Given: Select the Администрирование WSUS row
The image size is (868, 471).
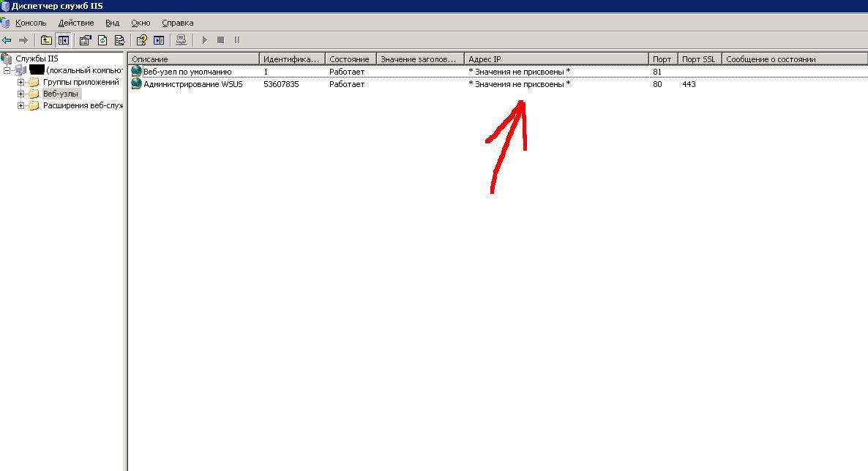Looking at the screenshot, I should point(498,83).
